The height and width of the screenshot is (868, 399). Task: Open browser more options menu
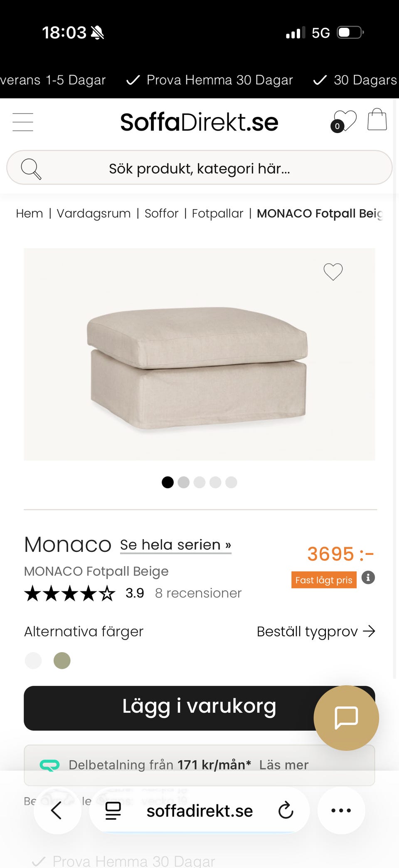(341, 810)
